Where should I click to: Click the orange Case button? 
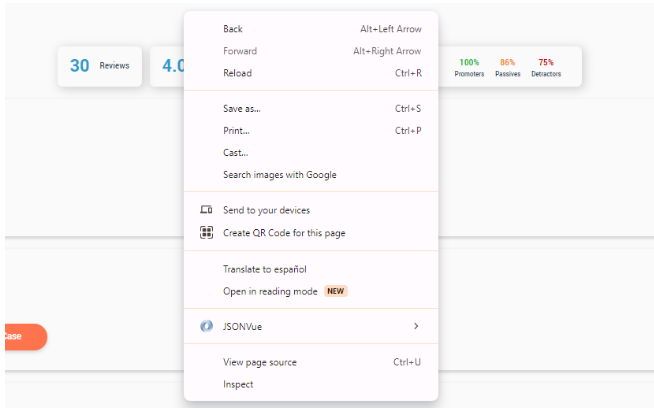[26, 337]
